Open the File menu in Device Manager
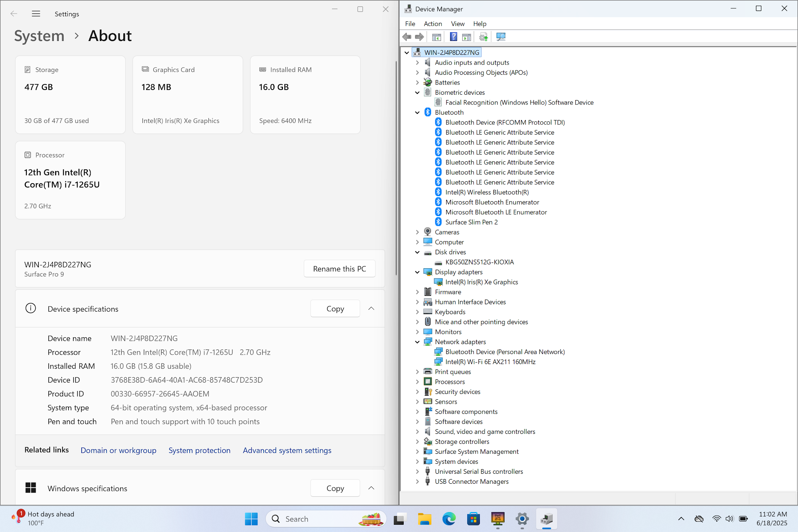Image resolution: width=798 pixels, height=532 pixels. tap(410, 24)
